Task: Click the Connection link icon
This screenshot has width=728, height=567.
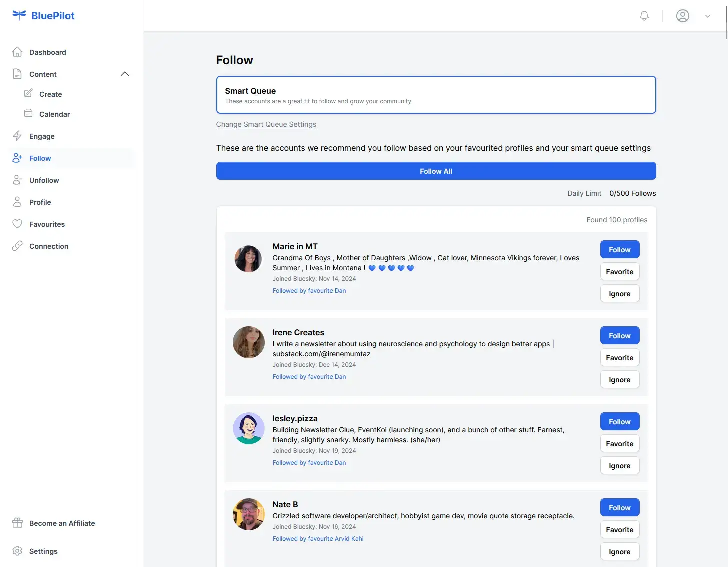Action: pos(17,246)
